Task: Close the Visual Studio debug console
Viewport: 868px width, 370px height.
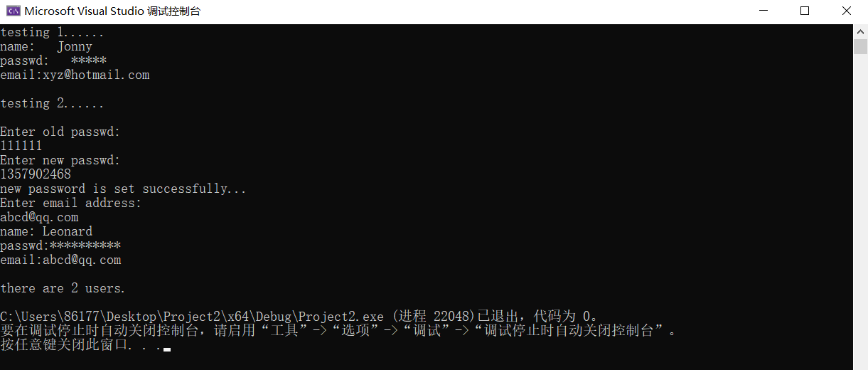Action: (847, 11)
